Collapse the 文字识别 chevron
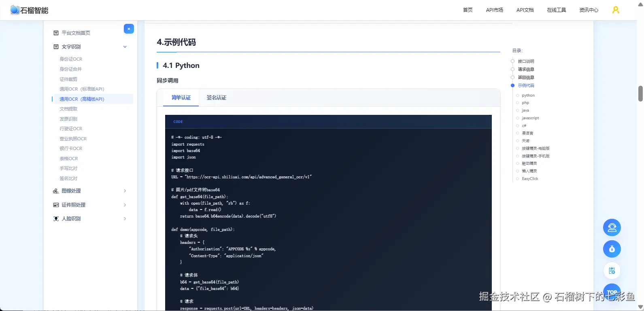The image size is (644, 311). (125, 47)
